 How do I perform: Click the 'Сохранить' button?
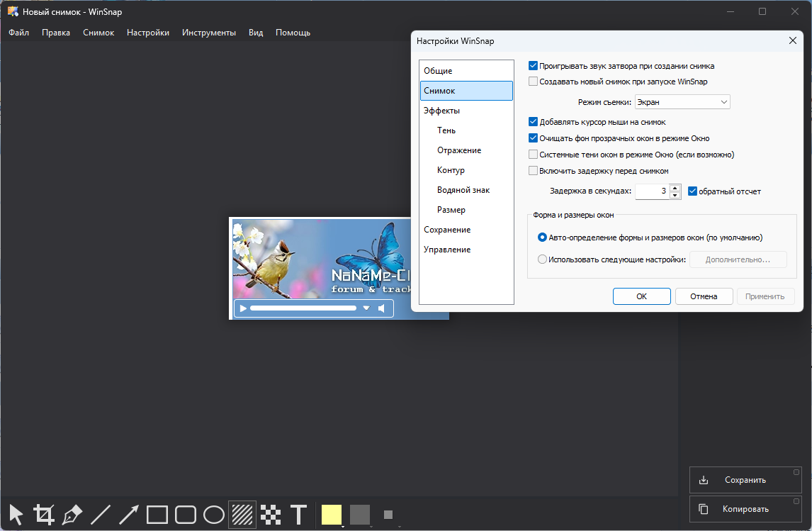coord(745,480)
